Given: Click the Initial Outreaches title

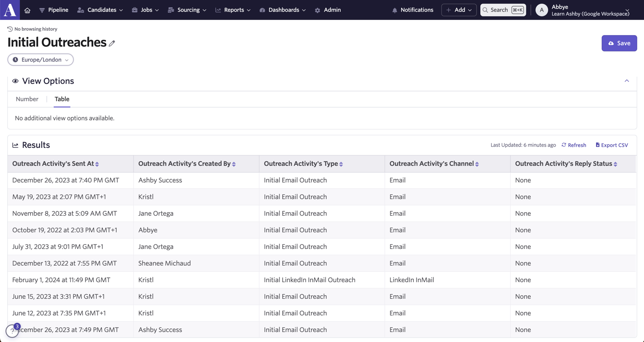Looking at the screenshot, I should 57,42.
